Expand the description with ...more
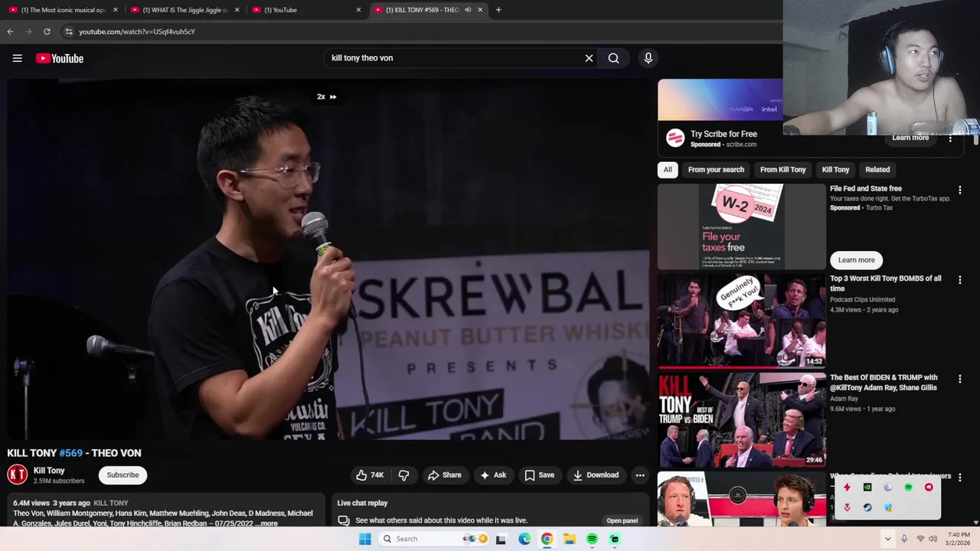This screenshot has height=551, width=980. pyautogui.click(x=267, y=523)
